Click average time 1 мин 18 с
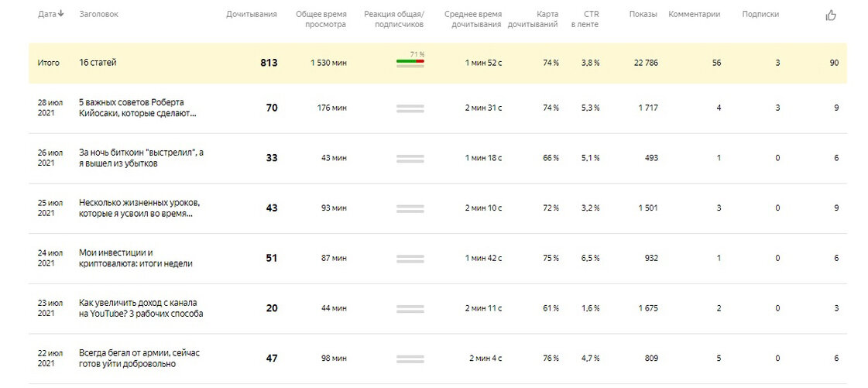This screenshot has height=388, width=868. coord(483,158)
